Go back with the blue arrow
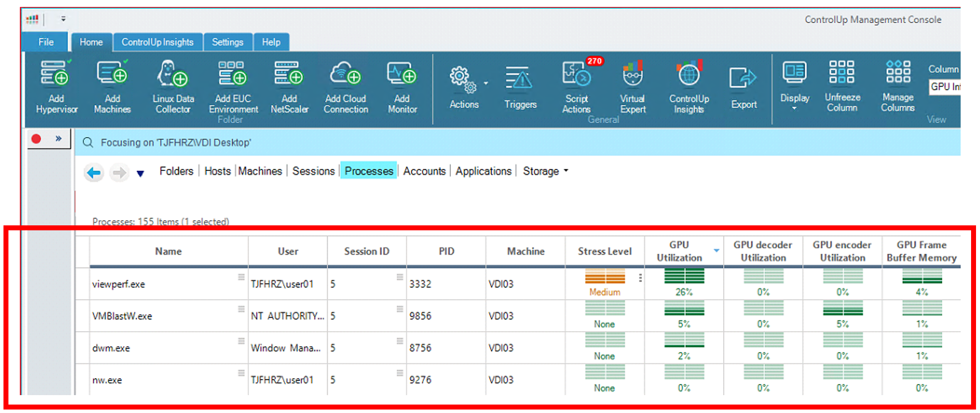The image size is (980, 413). click(x=93, y=173)
